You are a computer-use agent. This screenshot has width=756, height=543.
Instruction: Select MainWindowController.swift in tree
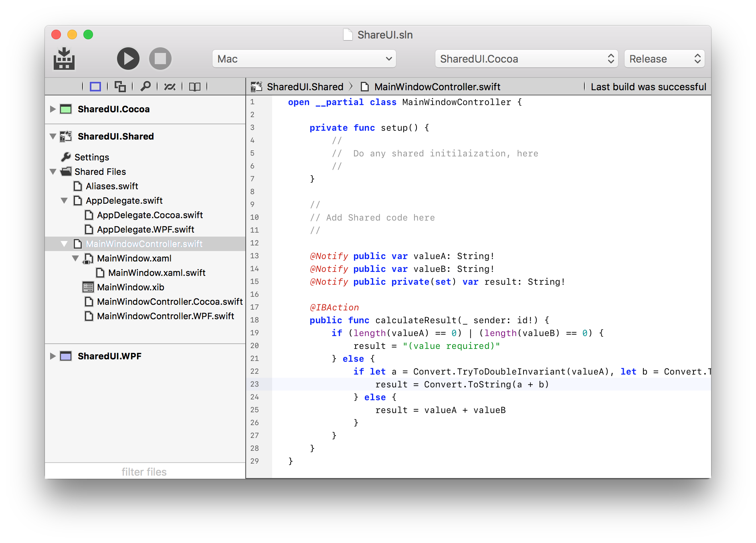(x=145, y=244)
